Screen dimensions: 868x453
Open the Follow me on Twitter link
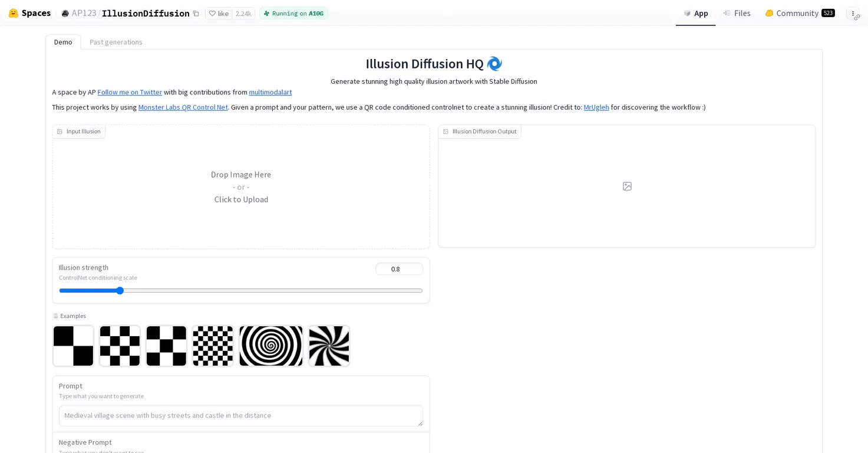point(130,92)
